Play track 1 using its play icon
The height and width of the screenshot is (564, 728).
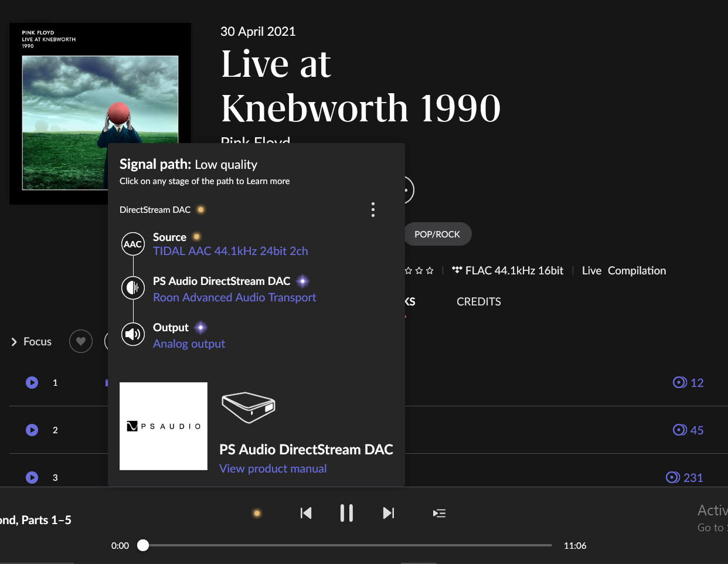tap(32, 382)
